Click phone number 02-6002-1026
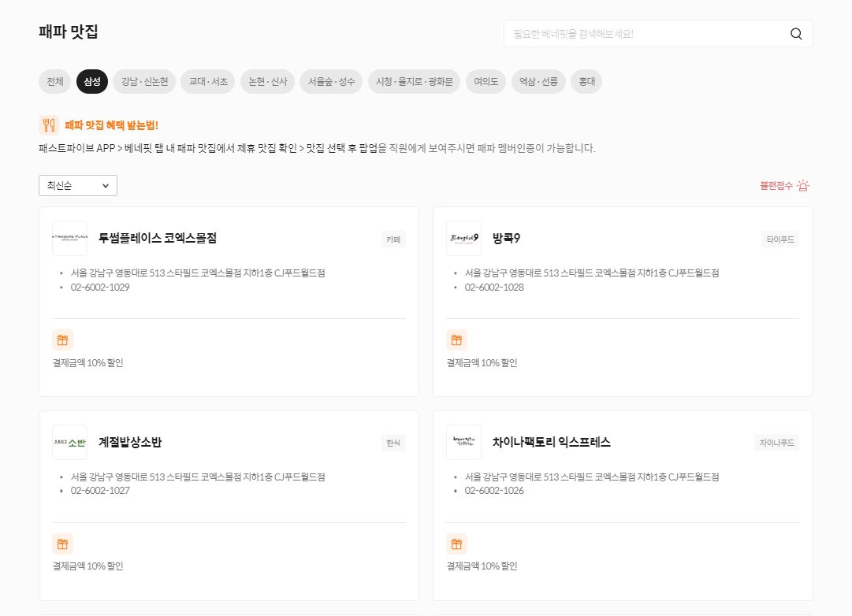852x616 pixels. tap(494, 490)
